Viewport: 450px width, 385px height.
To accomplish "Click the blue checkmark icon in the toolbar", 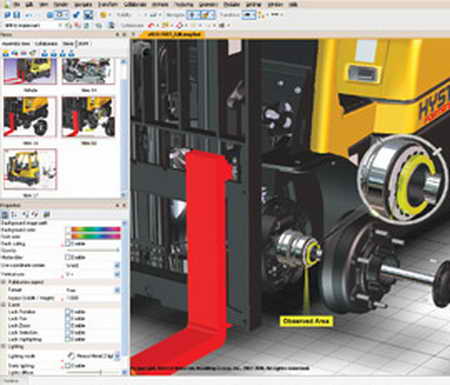I will 76,15.
